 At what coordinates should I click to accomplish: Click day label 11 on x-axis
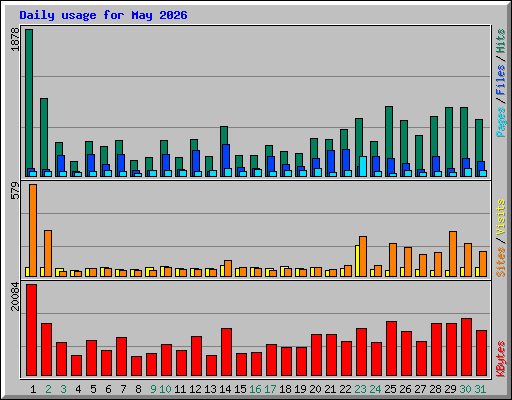pyautogui.click(x=180, y=389)
